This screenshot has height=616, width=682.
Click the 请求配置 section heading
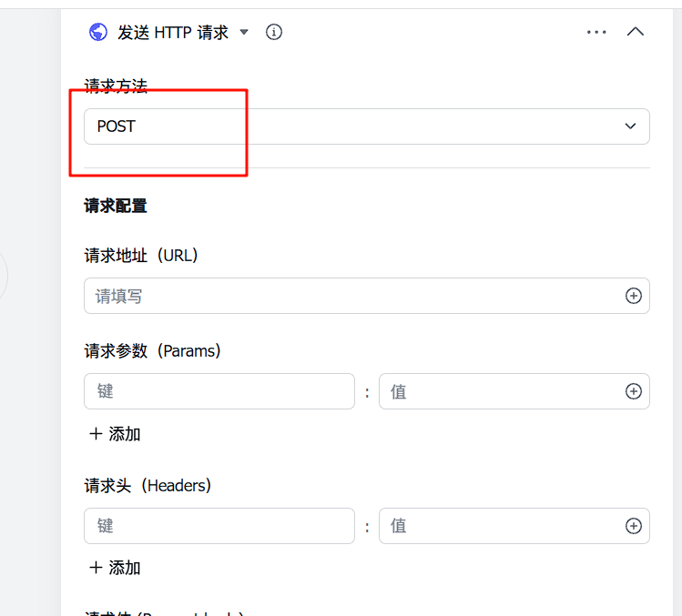click(116, 206)
